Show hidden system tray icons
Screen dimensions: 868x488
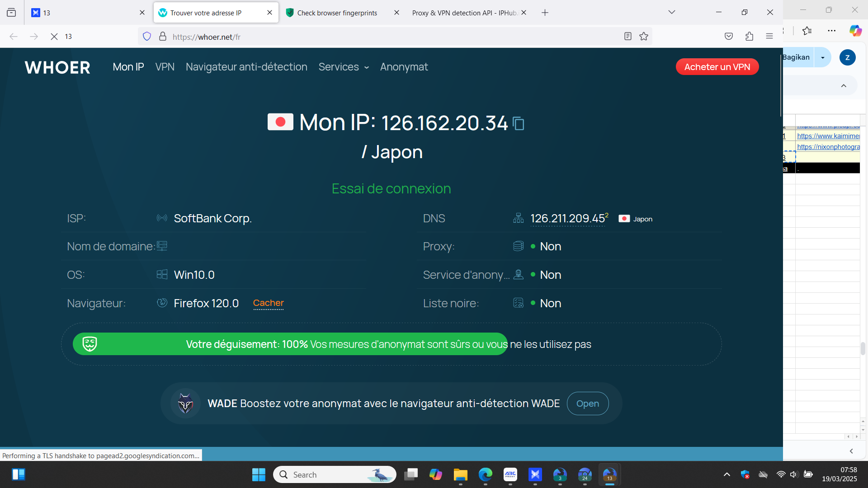[727, 474]
